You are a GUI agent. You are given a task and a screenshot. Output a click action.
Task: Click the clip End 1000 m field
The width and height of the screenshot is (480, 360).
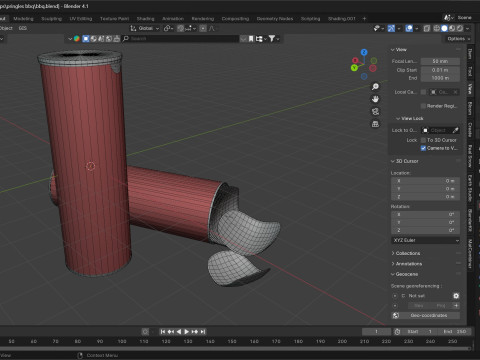(x=440, y=78)
